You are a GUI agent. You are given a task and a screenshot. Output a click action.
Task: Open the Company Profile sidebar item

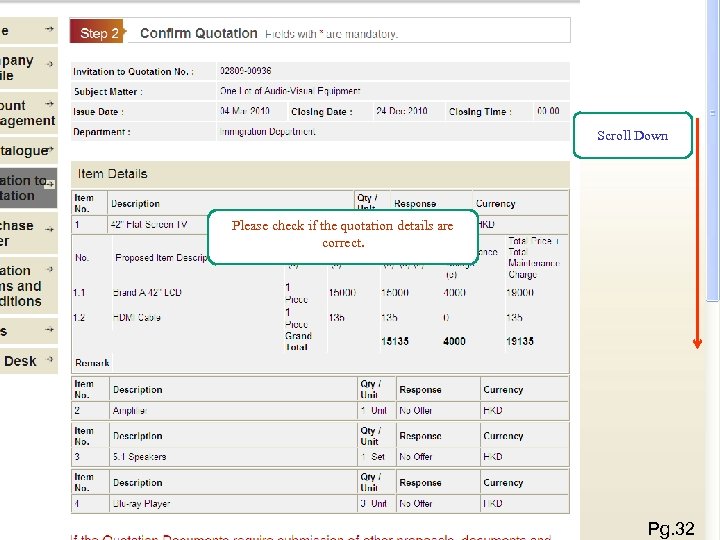click(x=28, y=68)
